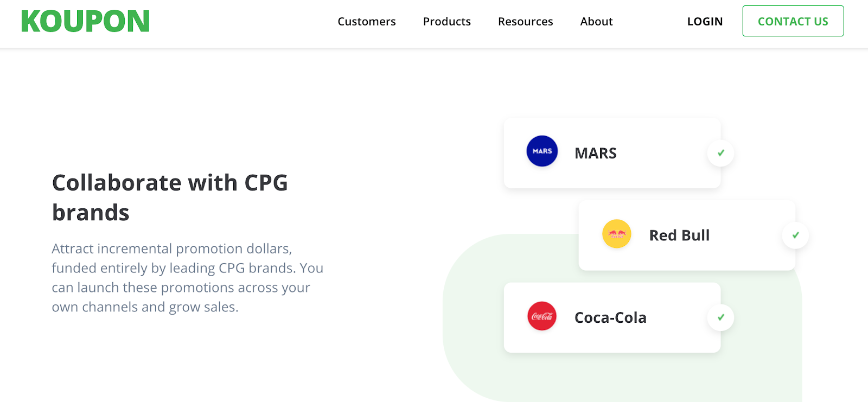
Task: Toggle the checkmark on the MARS card
Action: pos(720,153)
